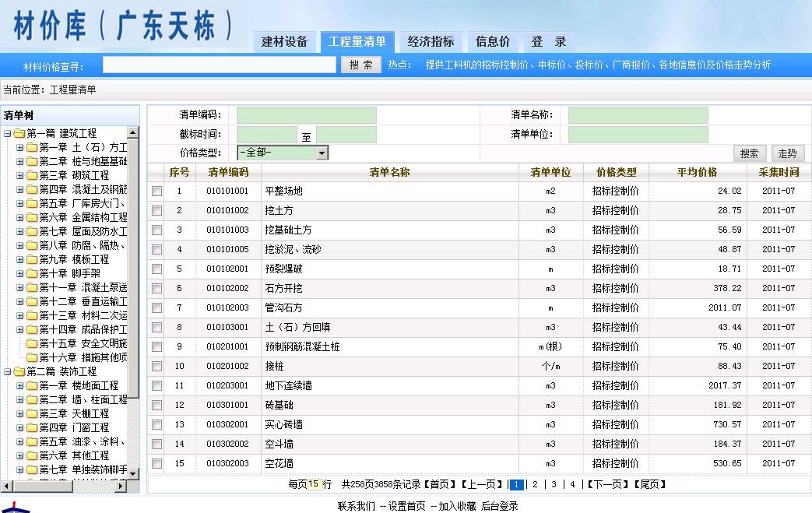Click folder icon for 第四章 门窗工程

click(x=32, y=427)
